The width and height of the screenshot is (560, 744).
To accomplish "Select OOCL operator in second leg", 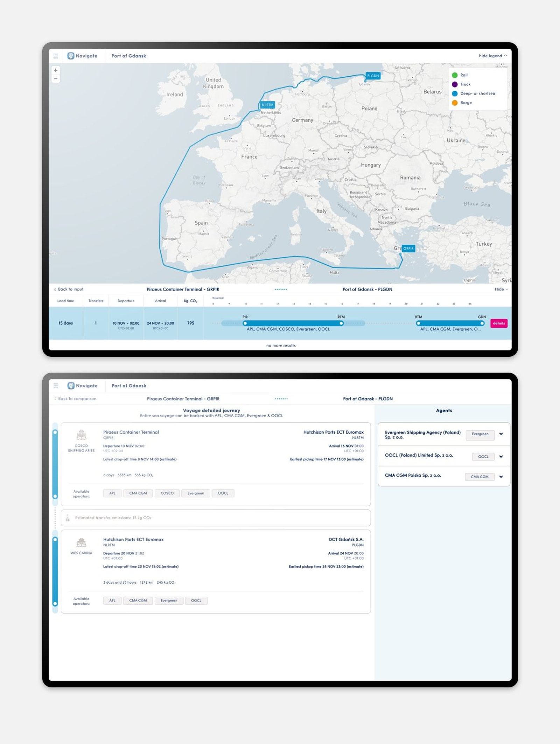I will [x=196, y=601].
